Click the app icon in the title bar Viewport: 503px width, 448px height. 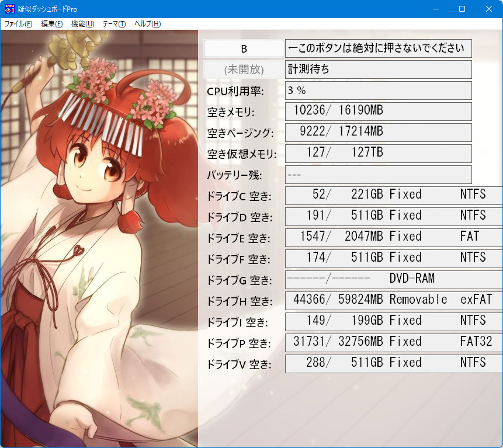[x=9, y=9]
